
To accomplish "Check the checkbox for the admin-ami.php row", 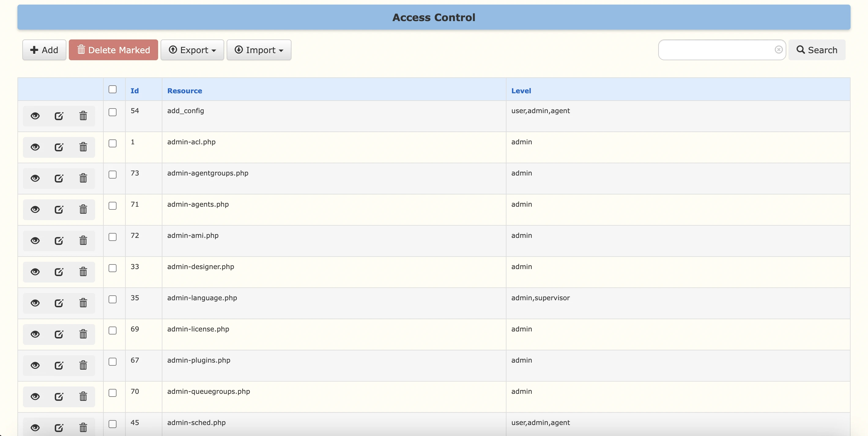I will point(113,237).
